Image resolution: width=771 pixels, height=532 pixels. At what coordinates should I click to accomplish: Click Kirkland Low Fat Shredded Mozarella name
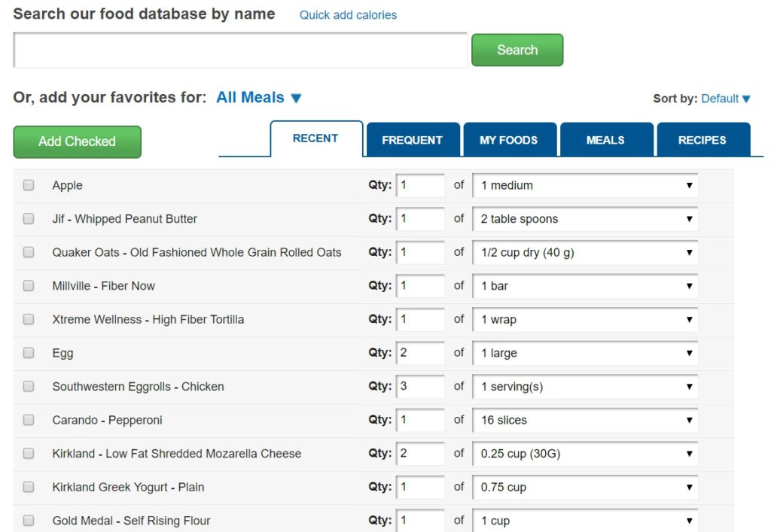point(176,454)
